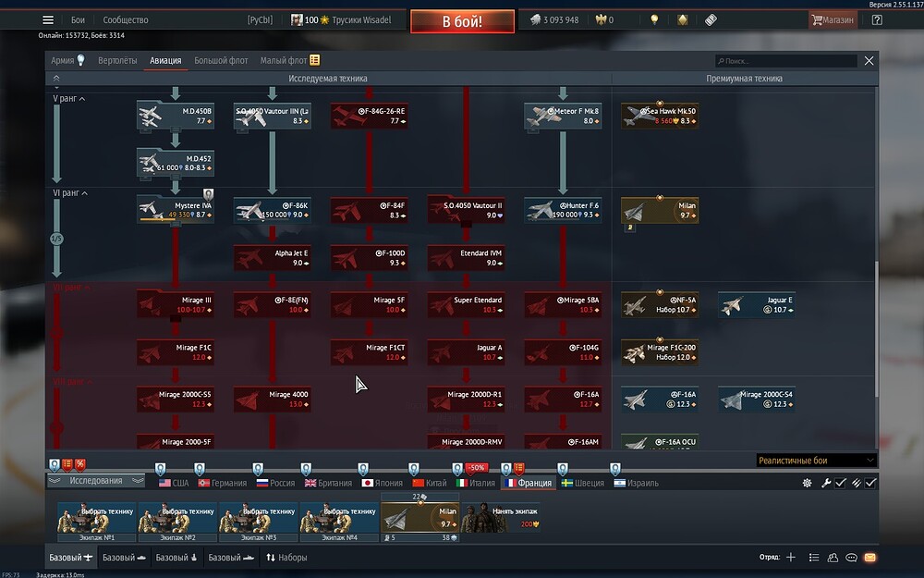
Task: Select the Германия country tab
Action: coord(222,483)
